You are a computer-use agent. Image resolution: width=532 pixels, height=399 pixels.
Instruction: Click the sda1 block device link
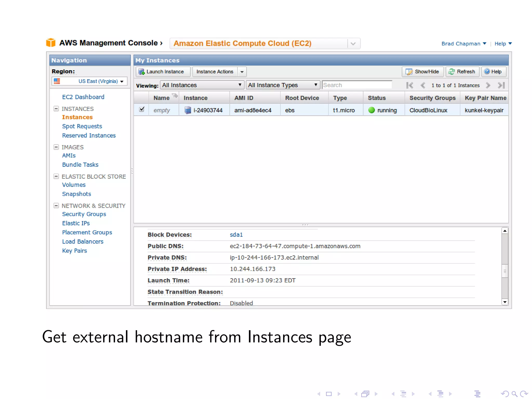tap(236, 235)
